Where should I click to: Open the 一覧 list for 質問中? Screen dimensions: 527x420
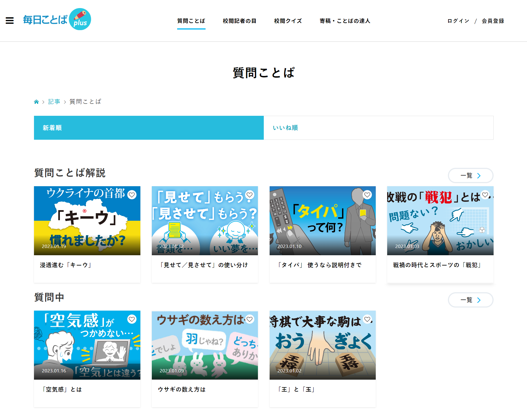coord(470,300)
